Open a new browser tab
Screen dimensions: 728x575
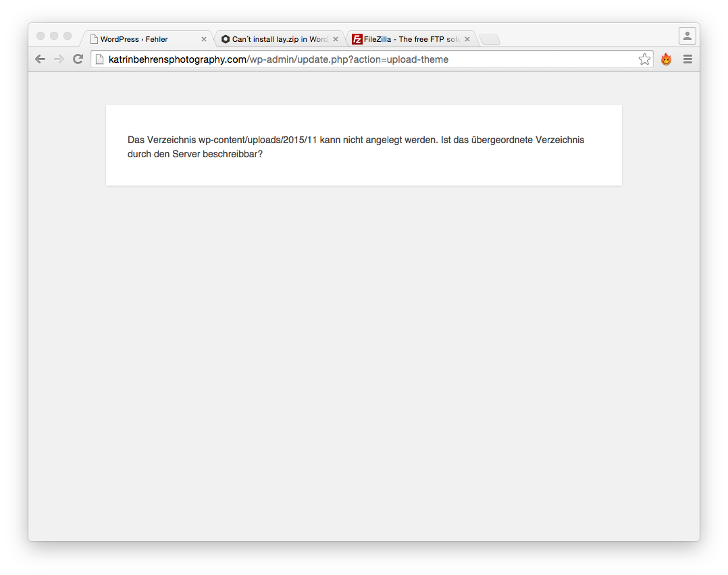pos(490,39)
